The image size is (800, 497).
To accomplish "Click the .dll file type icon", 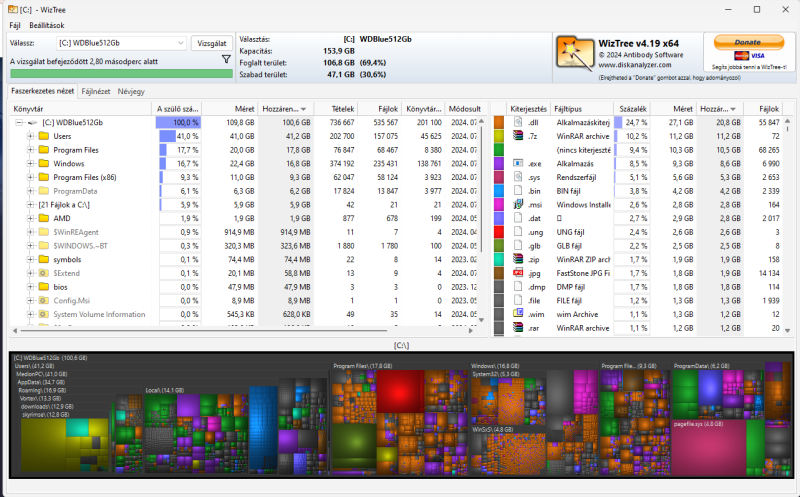I will pyautogui.click(x=518, y=122).
